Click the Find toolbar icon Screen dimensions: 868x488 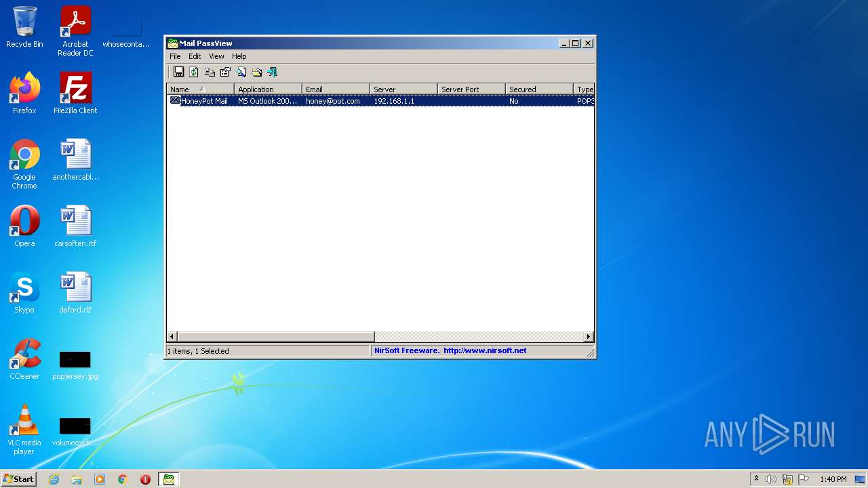point(241,72)
